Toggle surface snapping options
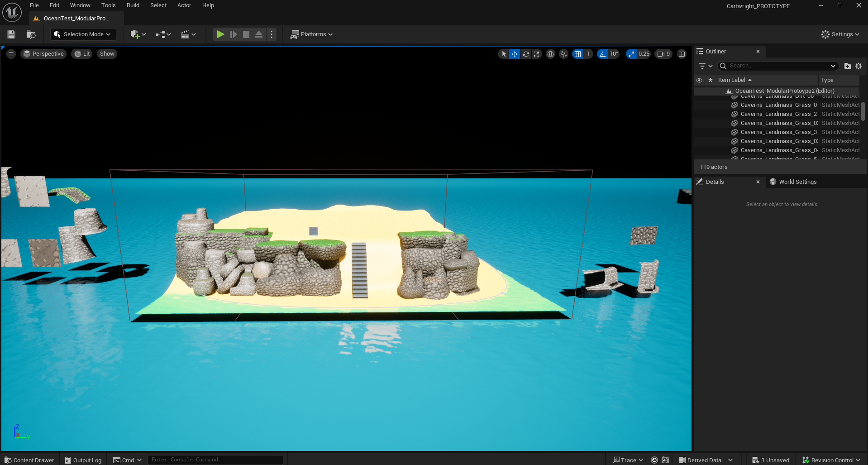The height and width of the screenshot is (465, 868). 563,54
